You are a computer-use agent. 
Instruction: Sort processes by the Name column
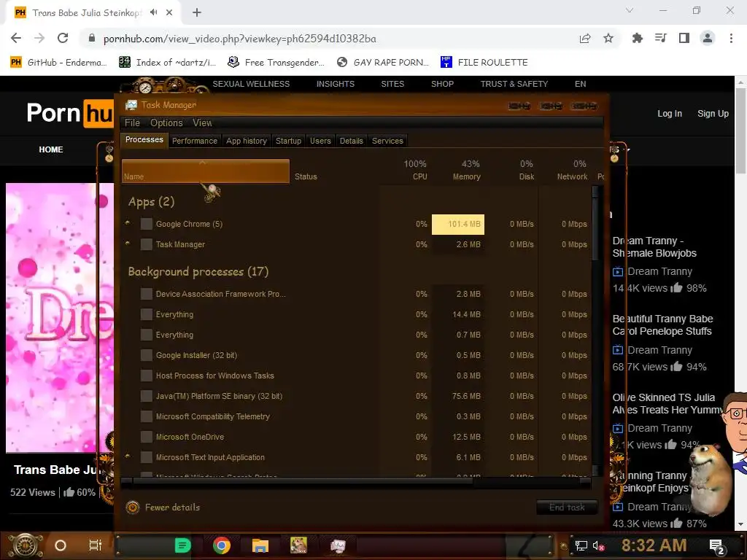point(205,171)
